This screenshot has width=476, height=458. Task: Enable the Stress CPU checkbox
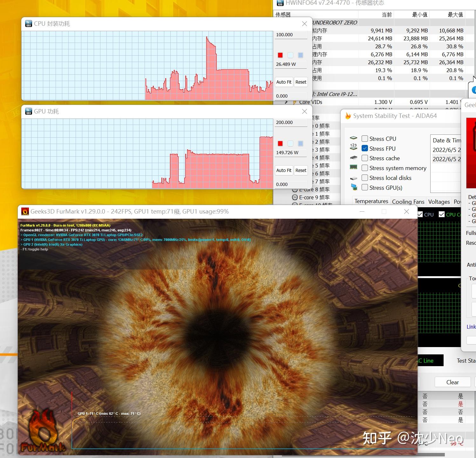(365, 139)
